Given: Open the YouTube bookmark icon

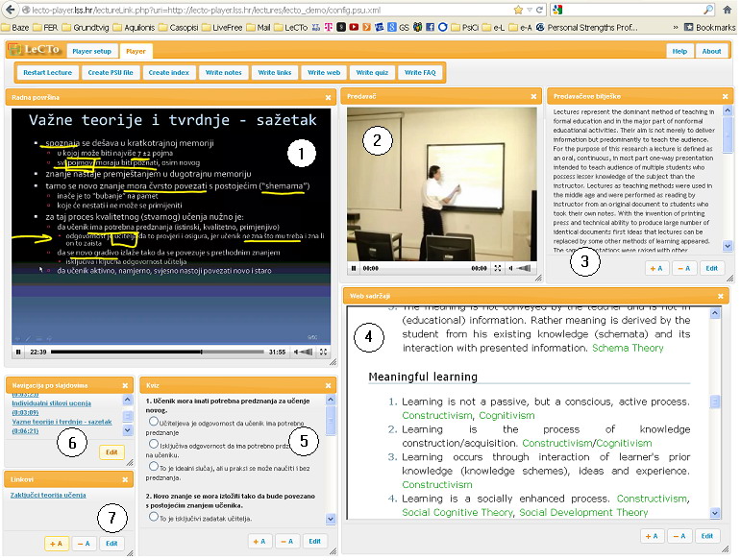Looking at the screenshot, I should 354,28.
